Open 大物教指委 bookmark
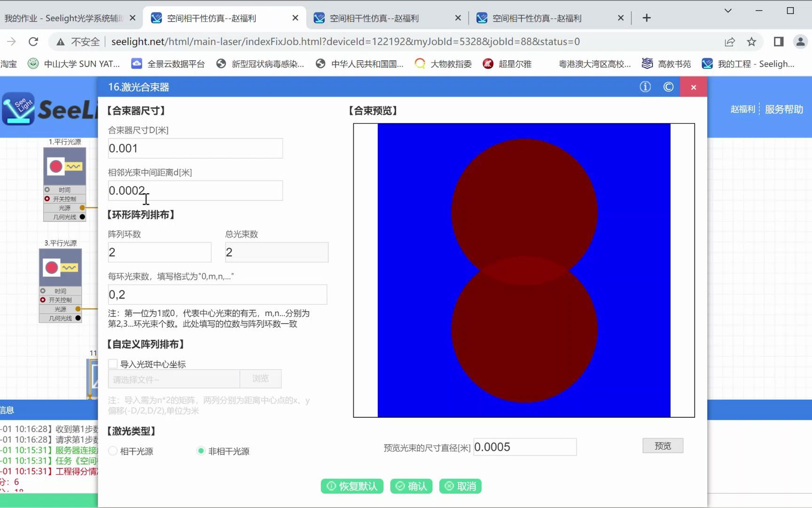The height and width of the screenshot is (508, 812). [x=444, y=63]
